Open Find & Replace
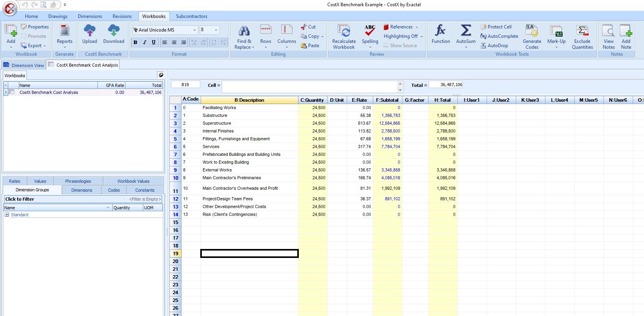This screenshot has width=644, height=316. (244, 37)
